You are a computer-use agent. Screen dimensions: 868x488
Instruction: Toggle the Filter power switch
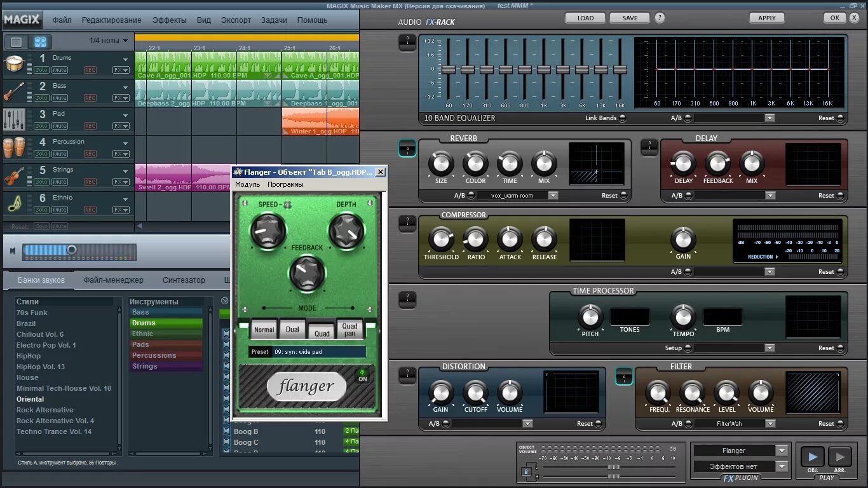[624, 376]
